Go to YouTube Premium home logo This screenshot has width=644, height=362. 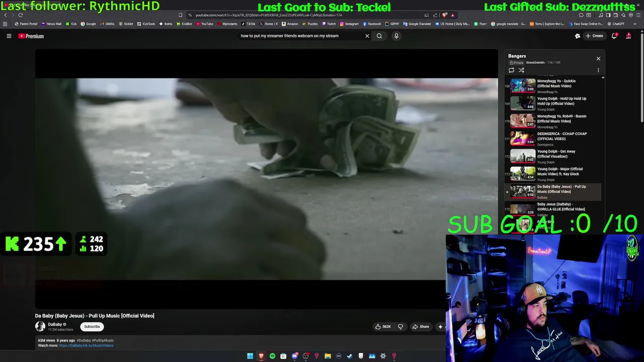(x=31, y=36)
